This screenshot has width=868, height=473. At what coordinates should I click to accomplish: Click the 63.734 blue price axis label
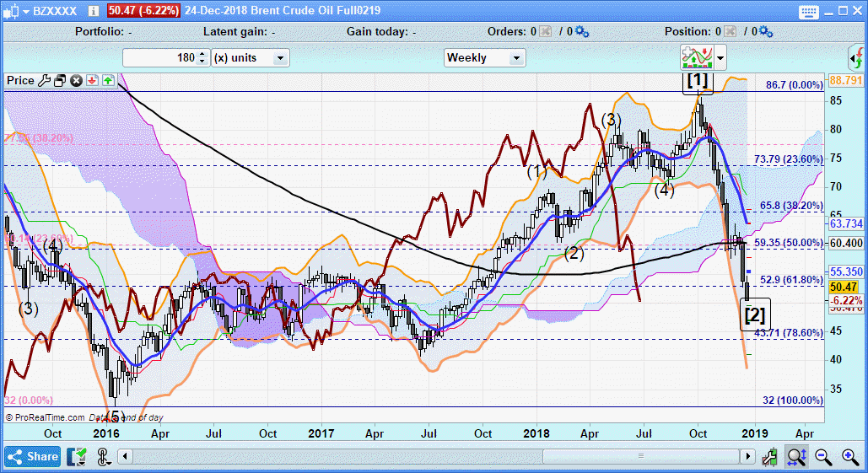tap(846, 223)
